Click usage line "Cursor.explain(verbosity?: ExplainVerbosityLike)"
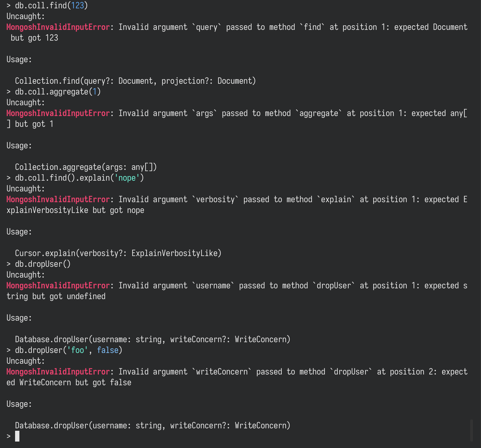The width and height of the screenshot is (481, 448). (118, 253)
